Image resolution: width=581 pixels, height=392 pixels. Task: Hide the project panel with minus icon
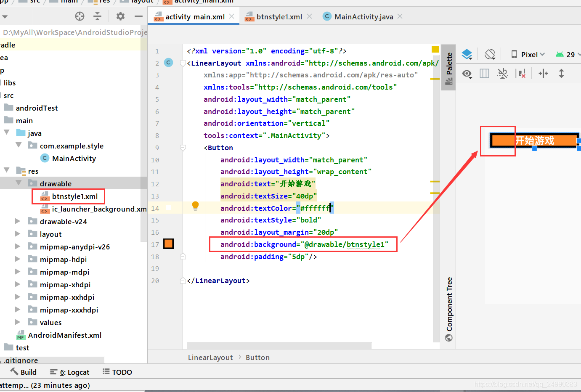click(x=138, y=16)
